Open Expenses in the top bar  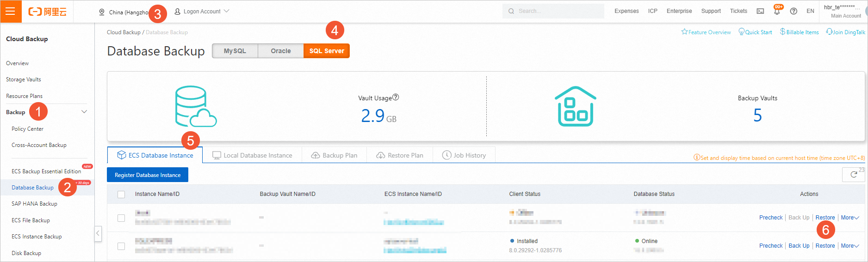pyautogui.click(x=626, y=11)
